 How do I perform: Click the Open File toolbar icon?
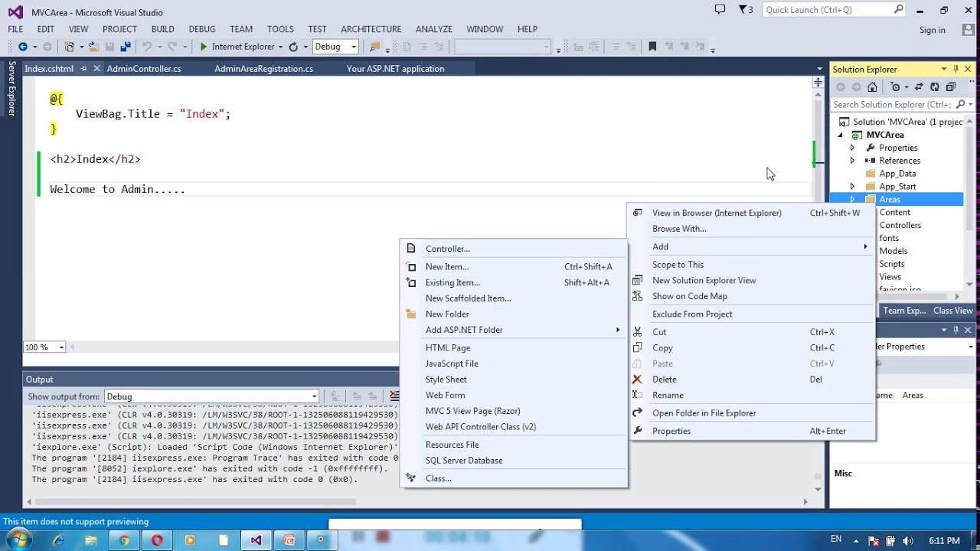(93, 47)
